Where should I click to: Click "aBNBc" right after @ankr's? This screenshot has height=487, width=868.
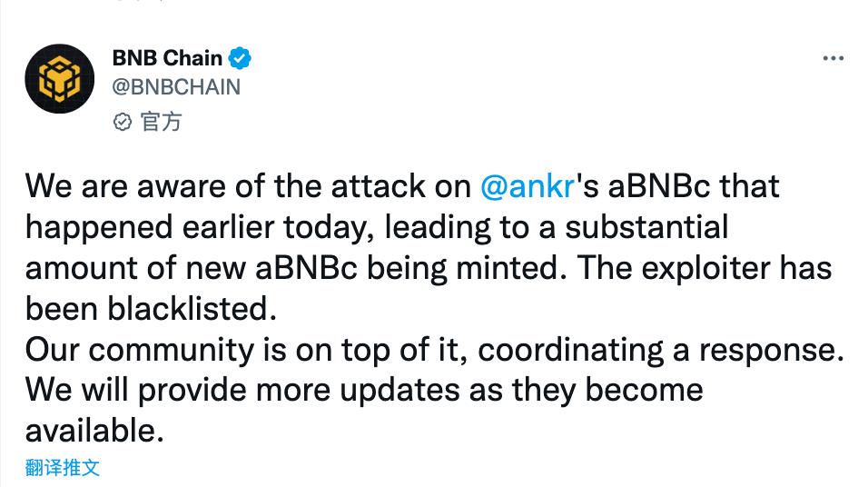pyautogui.click(x=659, y=186)
